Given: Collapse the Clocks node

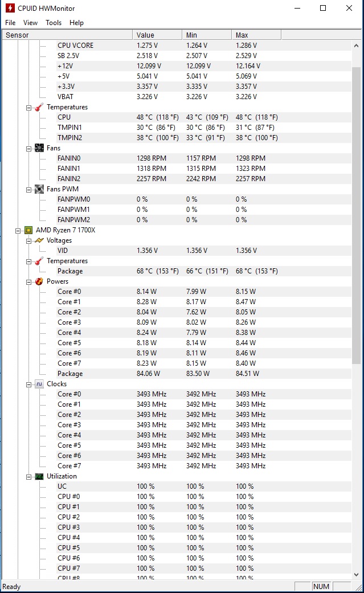Looking at the screenshot, I should (x=28, y=385).
